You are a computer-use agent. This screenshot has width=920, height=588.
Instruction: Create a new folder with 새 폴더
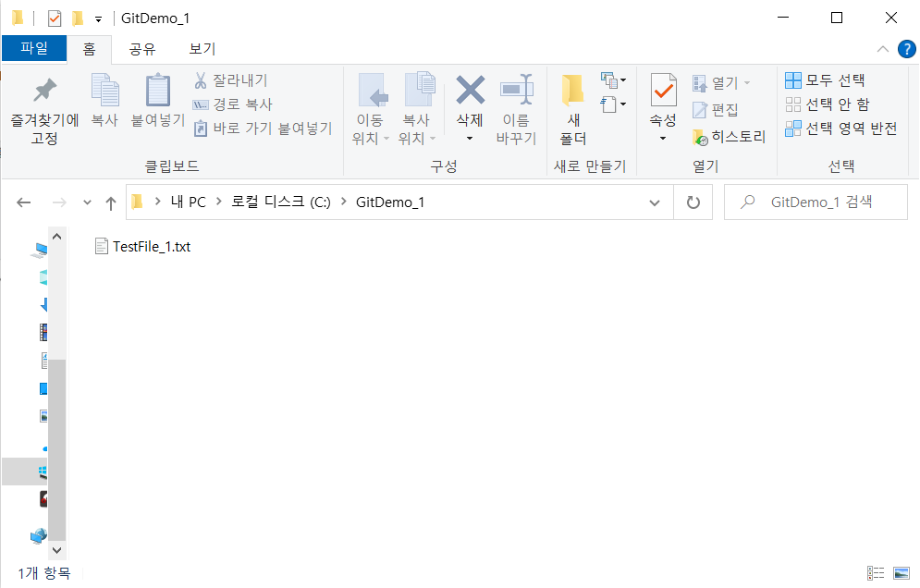point(573,110)
